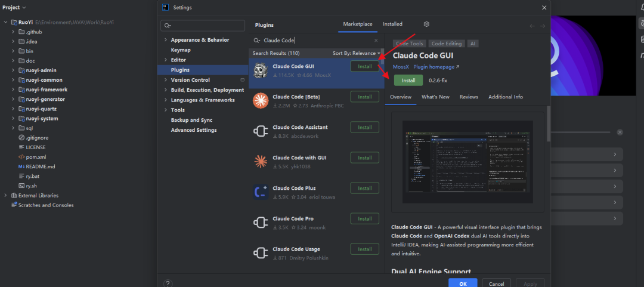Expand the Tools settings group

[x=166, y=110]
